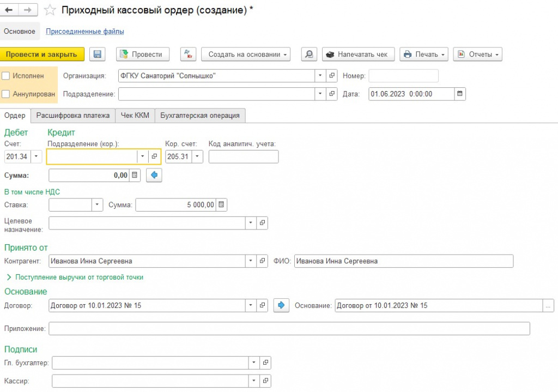Screen dimensions: 558x392
Task: Click the blue left arrow beside Сумма
Action: (154, 175)
